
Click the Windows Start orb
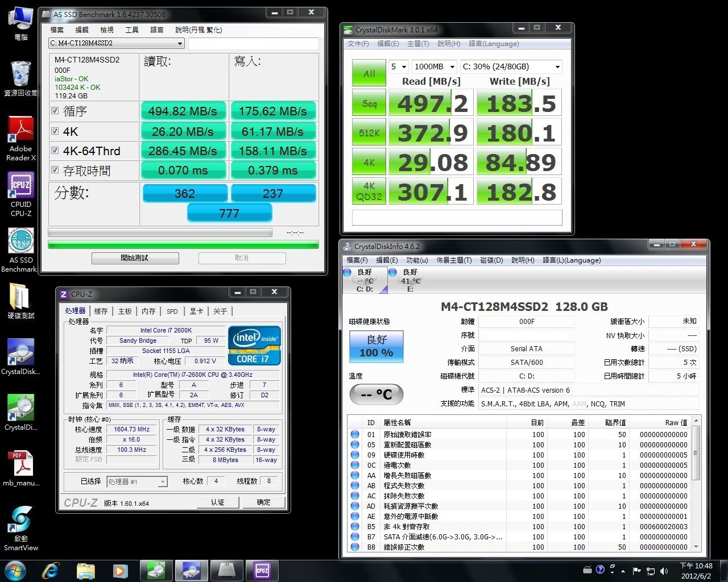point(15,569)
